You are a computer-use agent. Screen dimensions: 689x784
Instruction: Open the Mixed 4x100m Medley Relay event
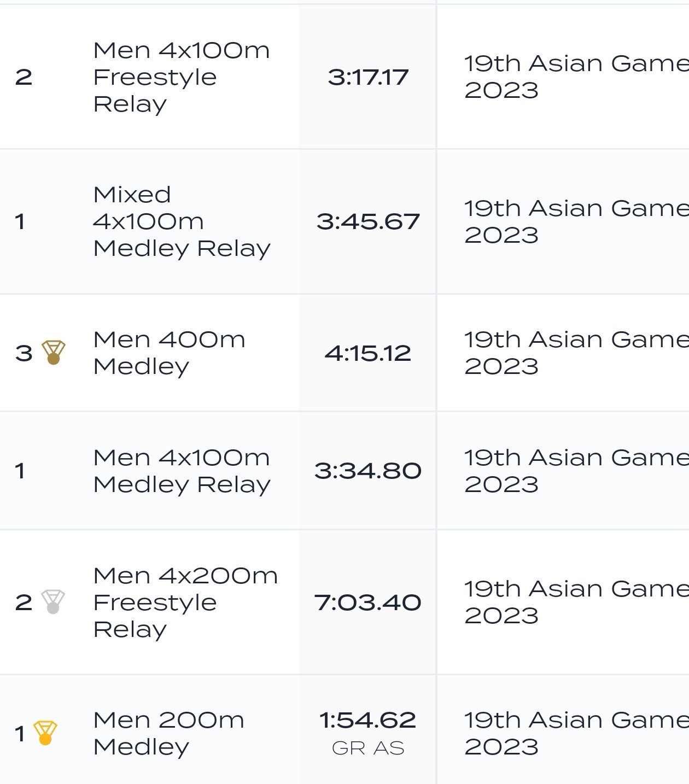coord(181,221)
